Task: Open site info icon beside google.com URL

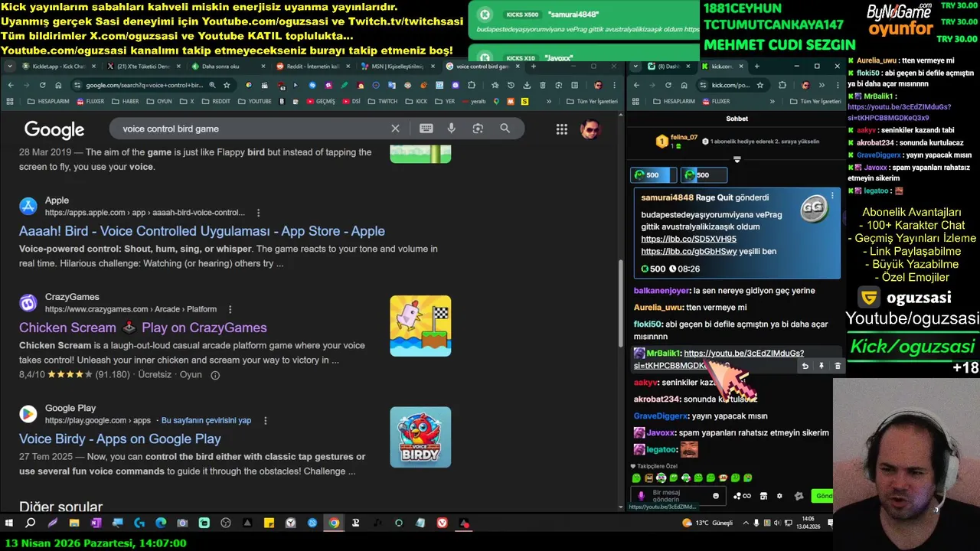Action: [77, 85]
